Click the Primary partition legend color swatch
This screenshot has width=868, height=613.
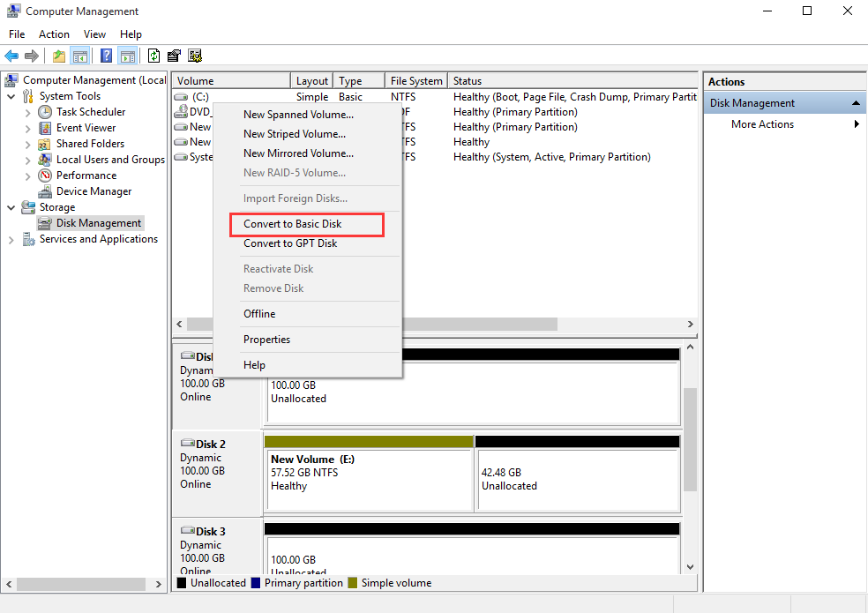[x=256, y=583]
